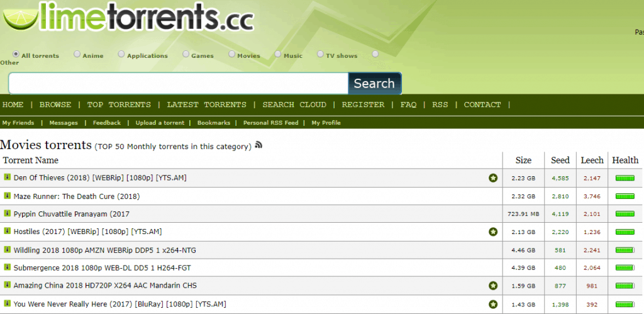The width and height of the screenshot is (644, 314).
Task: Open FAQ in the navigation bar
Action: 408,104
